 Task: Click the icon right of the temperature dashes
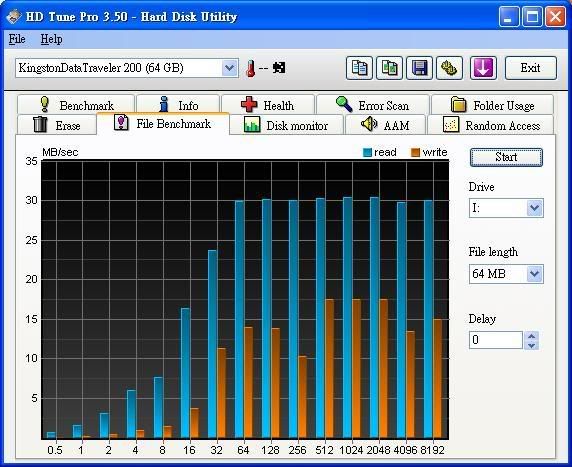[279, 68]
